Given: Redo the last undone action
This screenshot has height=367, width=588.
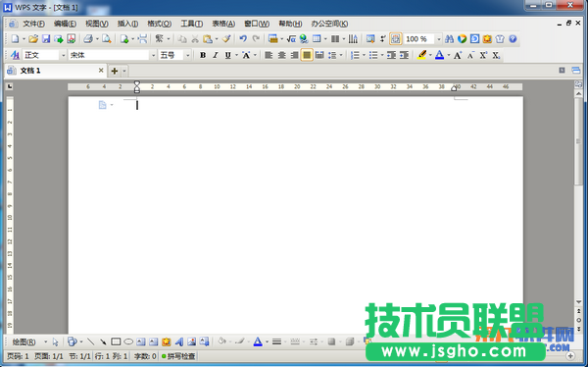Looking at the screenshot, I should tap(256, 38).
